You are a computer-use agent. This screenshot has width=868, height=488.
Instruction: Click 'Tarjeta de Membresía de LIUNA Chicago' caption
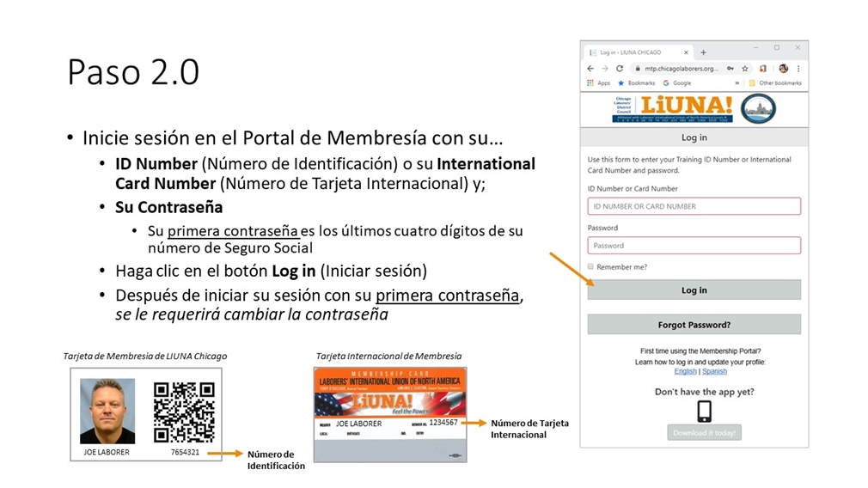point(145,357)
